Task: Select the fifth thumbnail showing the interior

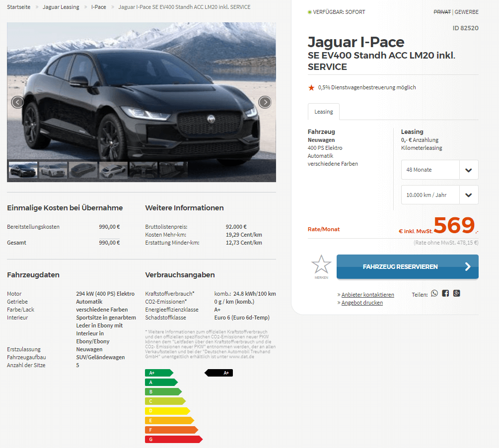Action: tap(143, 170)
